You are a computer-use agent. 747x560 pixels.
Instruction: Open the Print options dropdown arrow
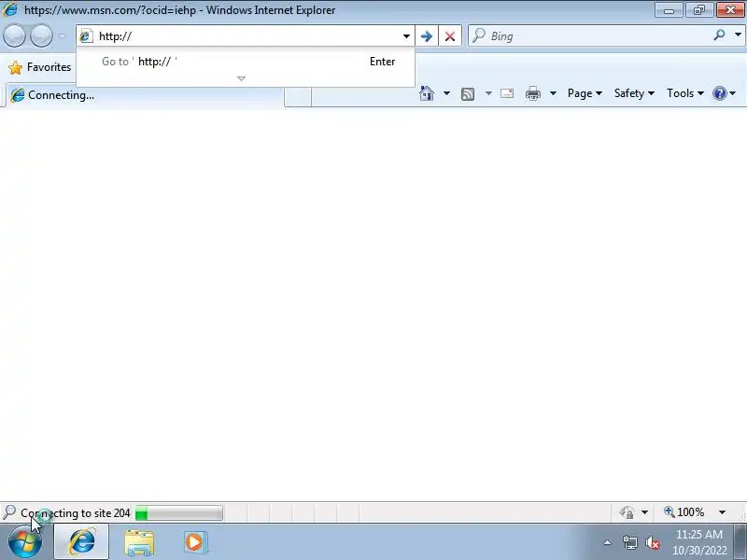[553, 93]
